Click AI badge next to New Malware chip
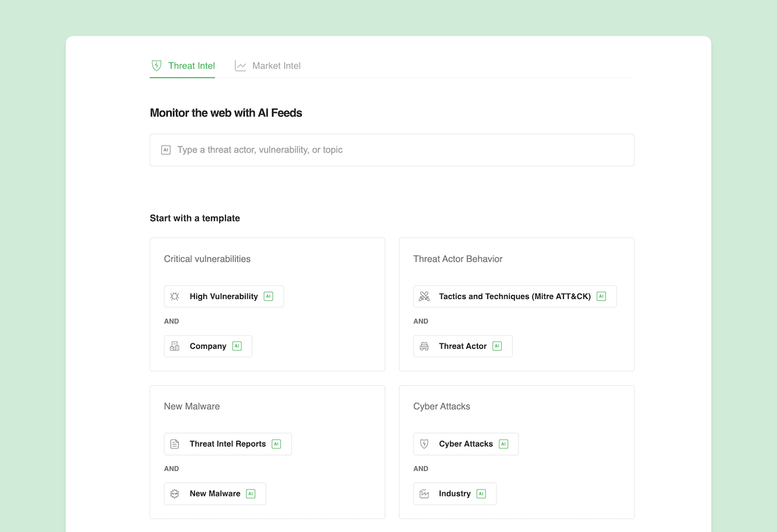777x532 pixels. pyautogui.click(x=251, y=494)
